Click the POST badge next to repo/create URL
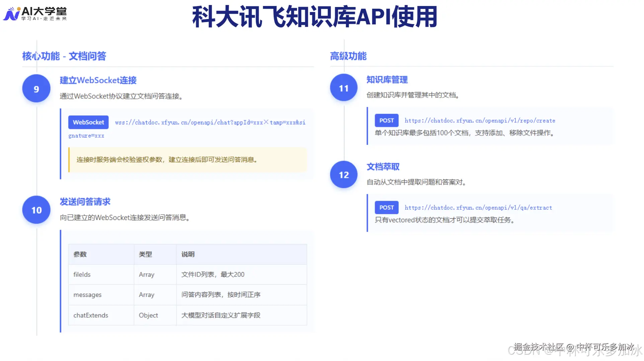Viewport: 644px width, 361px height. click(x=386, y=120)
